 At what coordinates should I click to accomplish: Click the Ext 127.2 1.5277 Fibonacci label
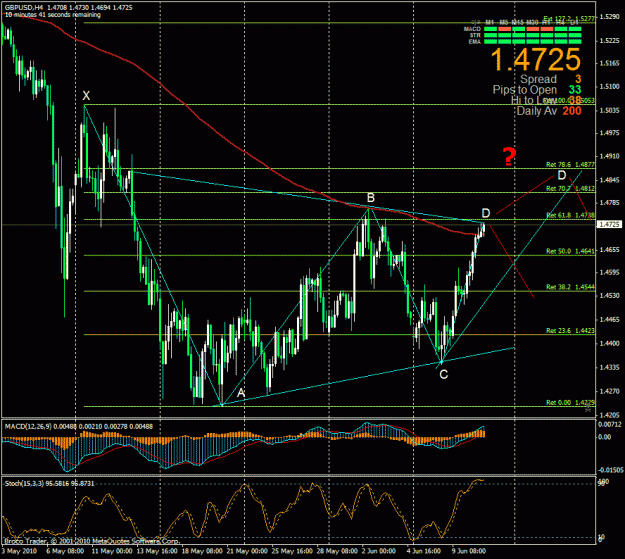click(x=569, y=19)
